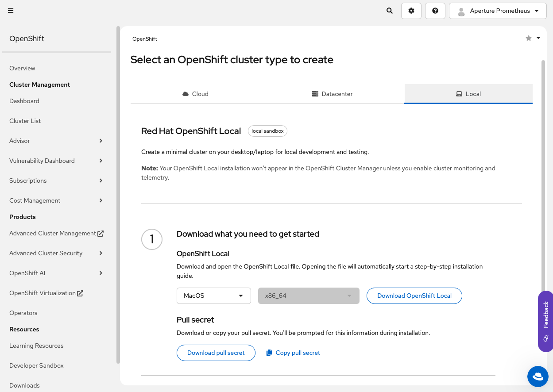The image size is (553, 392).
Task: Open the Aperture Prometheus account menu
Action: click(497, 11)
